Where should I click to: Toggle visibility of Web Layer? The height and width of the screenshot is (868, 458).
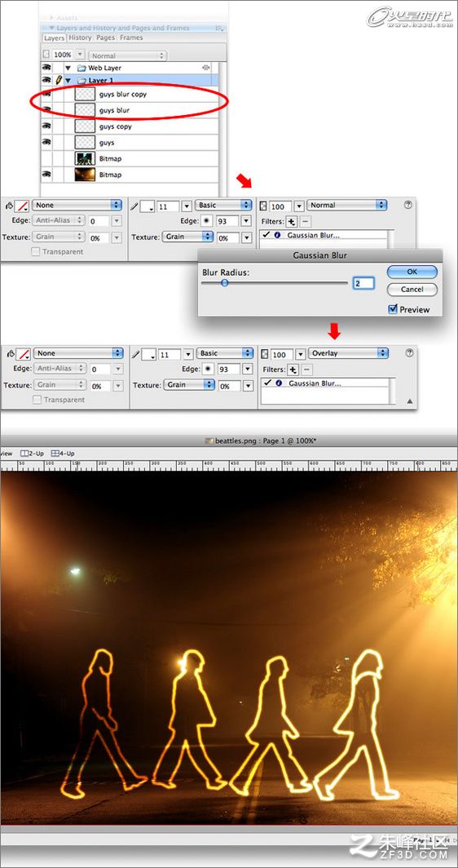click(46, 68)
